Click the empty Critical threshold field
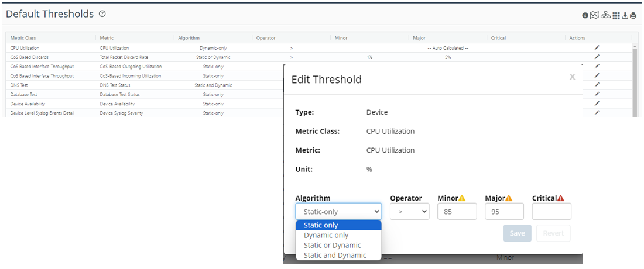 pyautogui.click(x=551, y=212)
